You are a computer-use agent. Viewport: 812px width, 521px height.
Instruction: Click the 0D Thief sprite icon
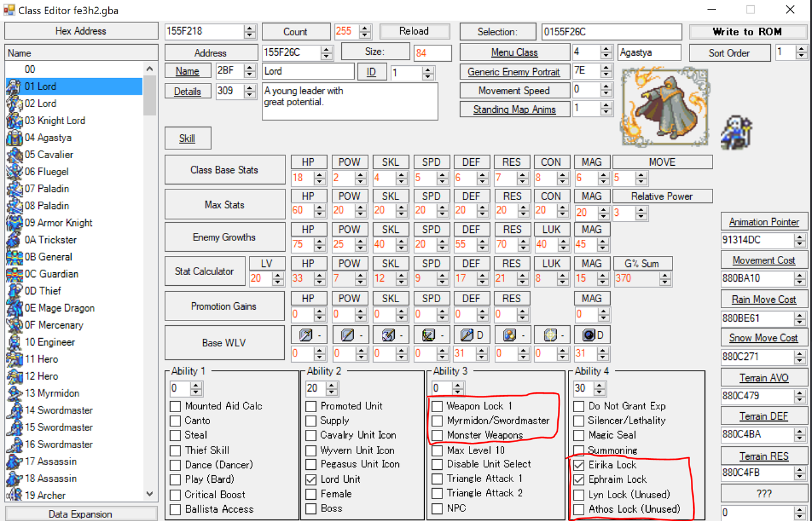pos(13,290)
